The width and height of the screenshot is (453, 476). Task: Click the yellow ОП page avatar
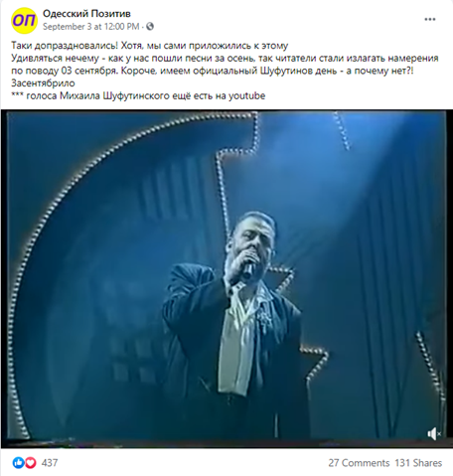tap(24, 21)
